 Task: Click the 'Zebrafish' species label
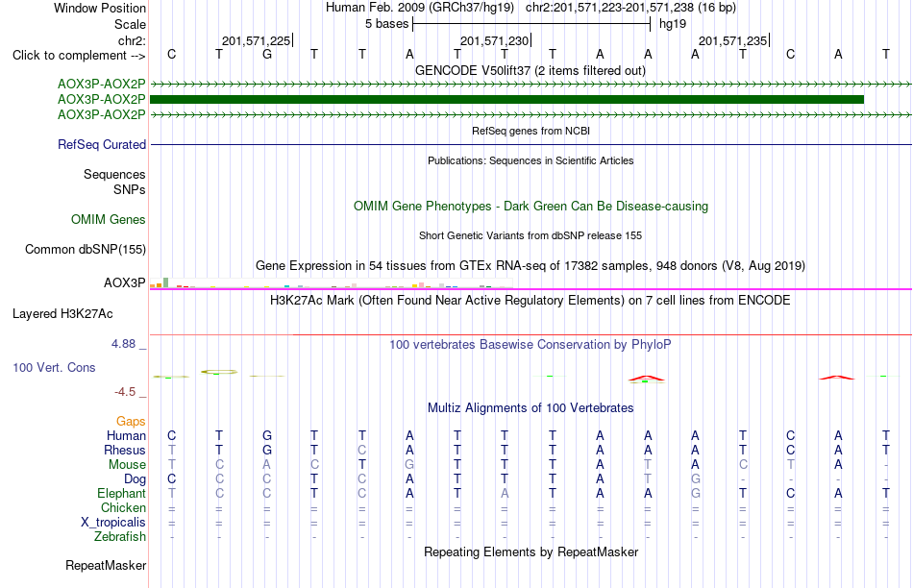(x=120, y=536)
